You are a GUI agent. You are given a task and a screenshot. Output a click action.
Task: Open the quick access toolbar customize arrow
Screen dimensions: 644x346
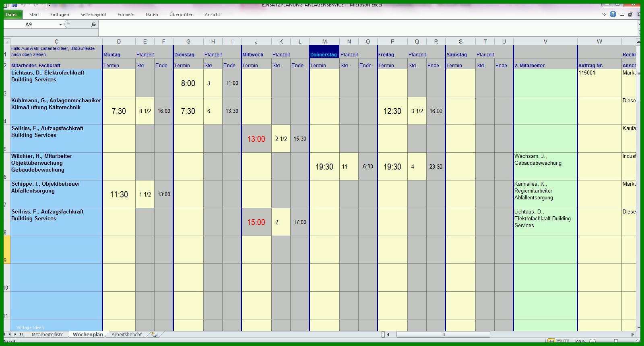point(49,5)
